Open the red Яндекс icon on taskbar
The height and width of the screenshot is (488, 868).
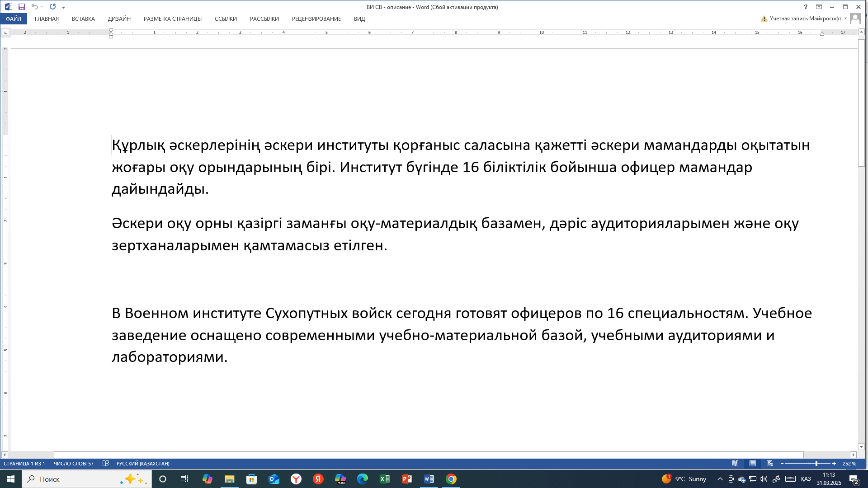(x=318, y=479)
